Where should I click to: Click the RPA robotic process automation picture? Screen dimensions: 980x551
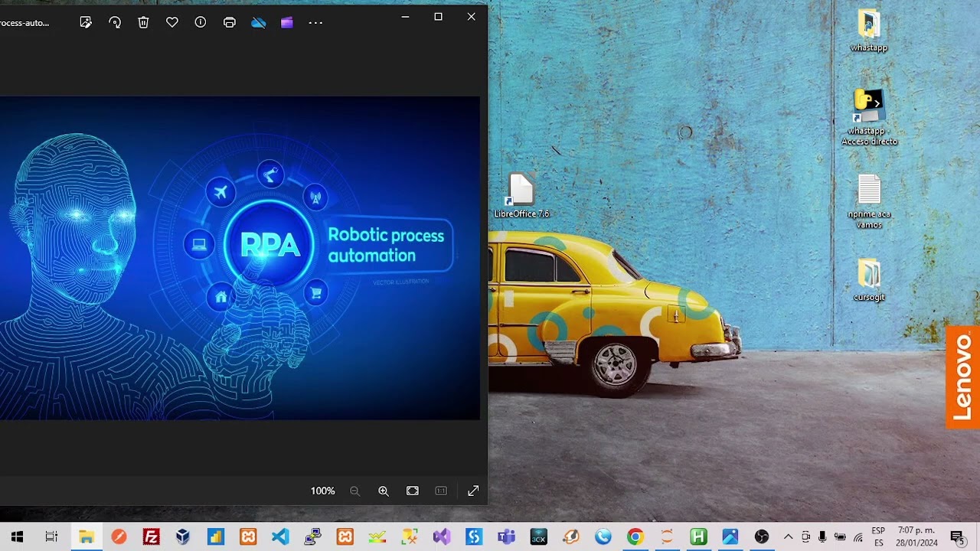point(240,258)
